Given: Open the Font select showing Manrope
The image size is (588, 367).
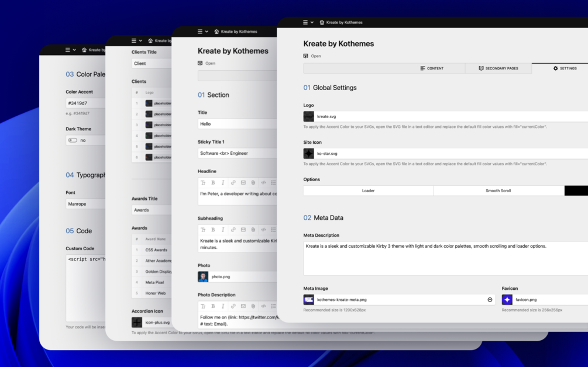Looking at the screenshot, I should click(85, 204).
